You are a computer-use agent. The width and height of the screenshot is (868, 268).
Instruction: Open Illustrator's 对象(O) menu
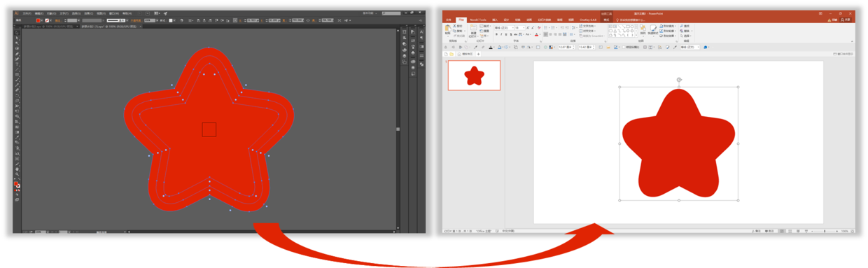click(x=51, y=13)
